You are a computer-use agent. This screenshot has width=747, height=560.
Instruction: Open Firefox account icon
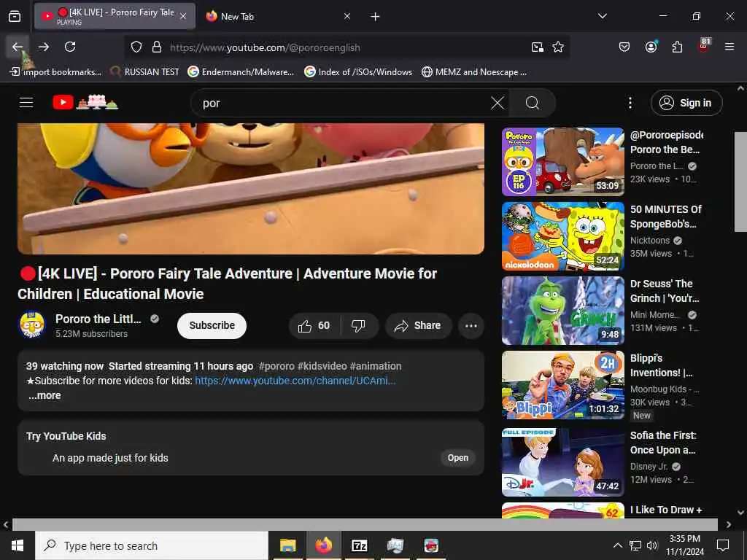651,47
